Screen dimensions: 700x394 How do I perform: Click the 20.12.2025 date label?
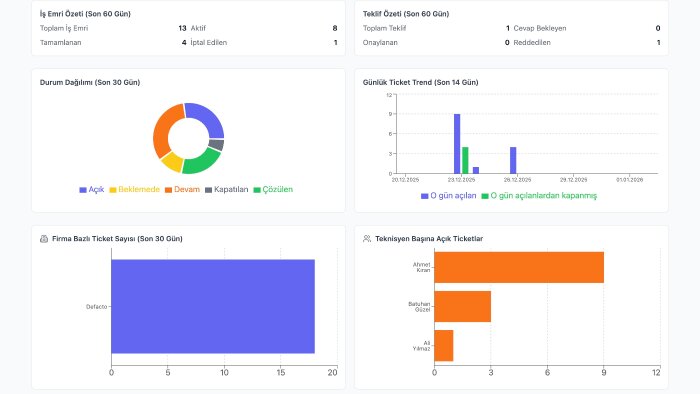[405, 180]
